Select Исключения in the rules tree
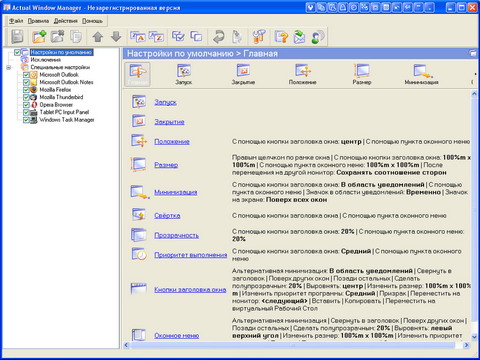Screen dimensions: 480x360 click(46, 60)
